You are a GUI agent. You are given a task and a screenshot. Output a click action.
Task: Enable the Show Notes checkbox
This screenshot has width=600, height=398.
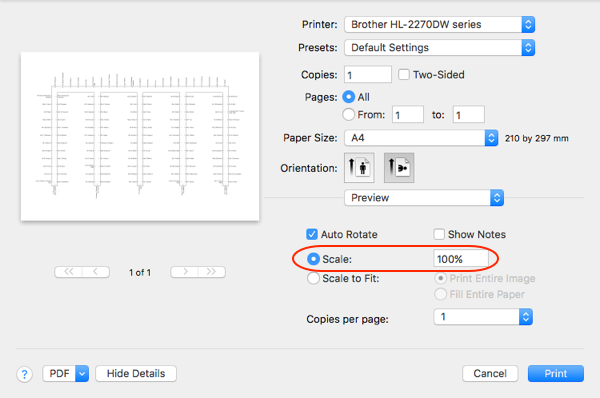[x=439, y=234]
